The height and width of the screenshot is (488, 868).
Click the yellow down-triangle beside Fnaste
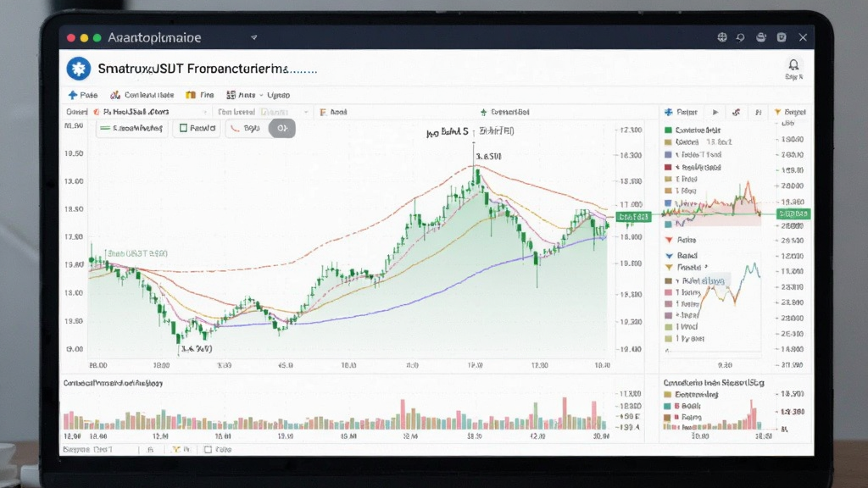(669, 267)
